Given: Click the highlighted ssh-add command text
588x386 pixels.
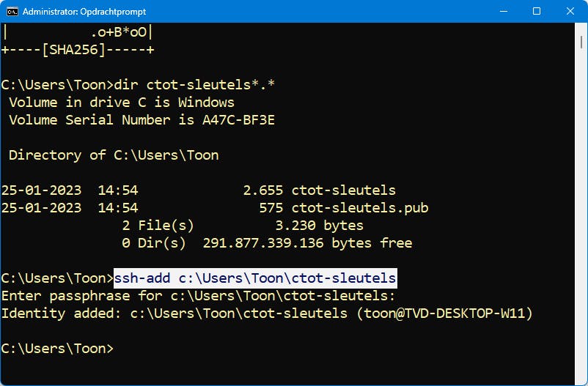Looking at the screenshot, I should point(255,278).
